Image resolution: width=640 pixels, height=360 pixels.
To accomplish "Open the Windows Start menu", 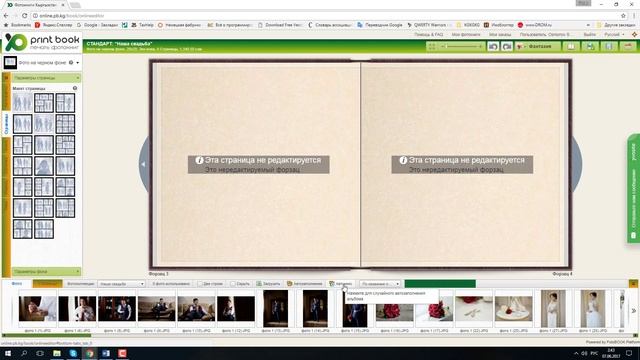I will 7,353.
